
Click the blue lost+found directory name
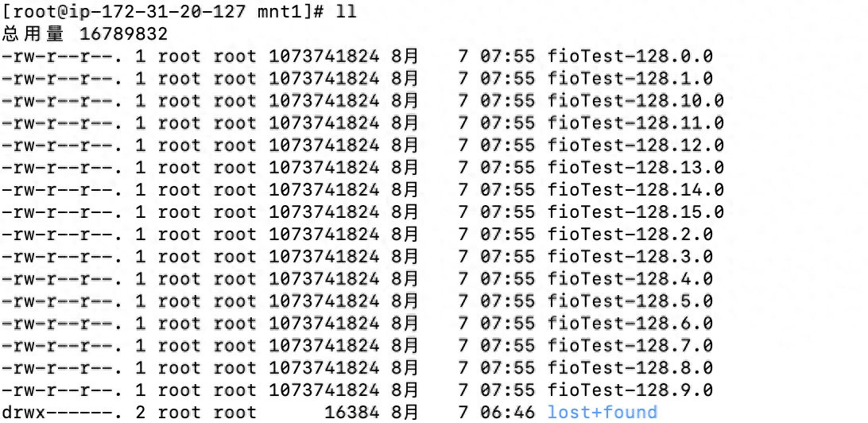point(602,412)
